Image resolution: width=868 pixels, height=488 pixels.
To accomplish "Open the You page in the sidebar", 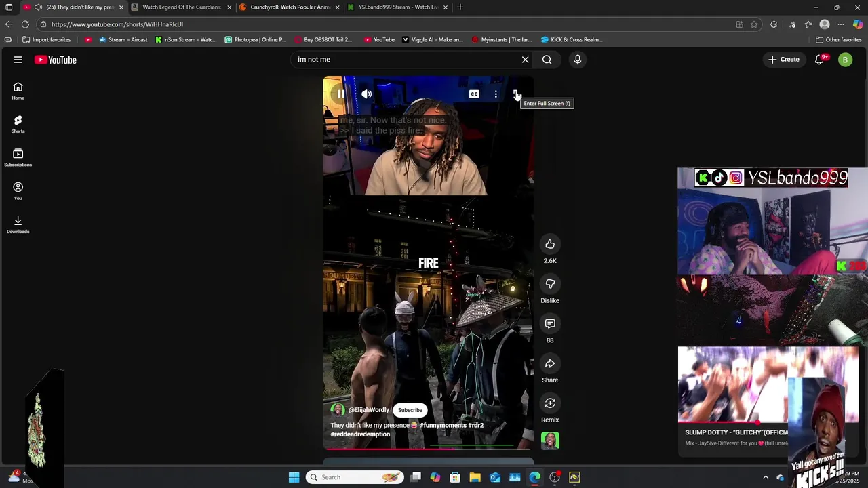I will (18, 191).
